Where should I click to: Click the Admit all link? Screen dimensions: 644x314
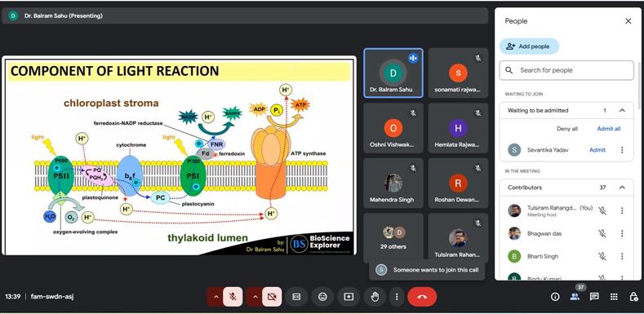click(609, 129)
